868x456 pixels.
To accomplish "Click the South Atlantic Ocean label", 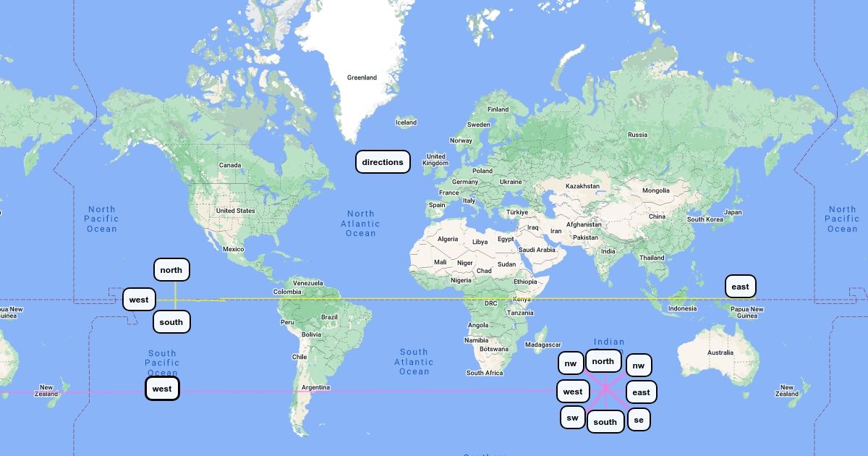I will click(414, 362).
